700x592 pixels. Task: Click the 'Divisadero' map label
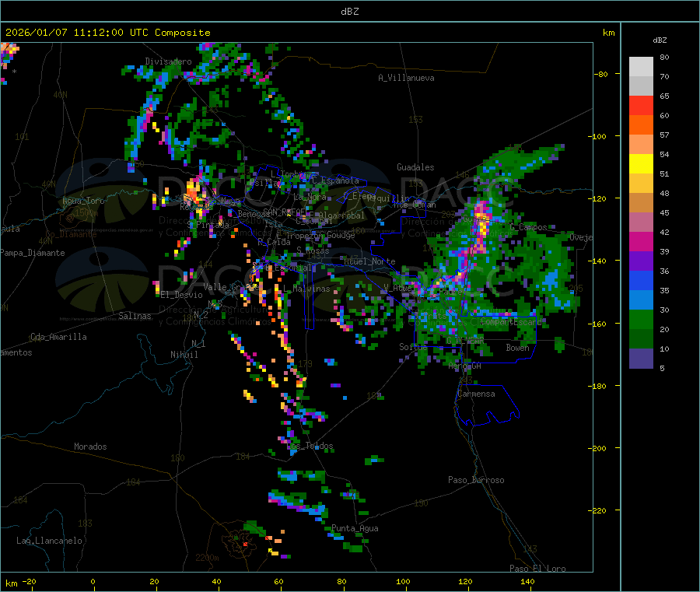pyautogui.click(x=168, y=61)
